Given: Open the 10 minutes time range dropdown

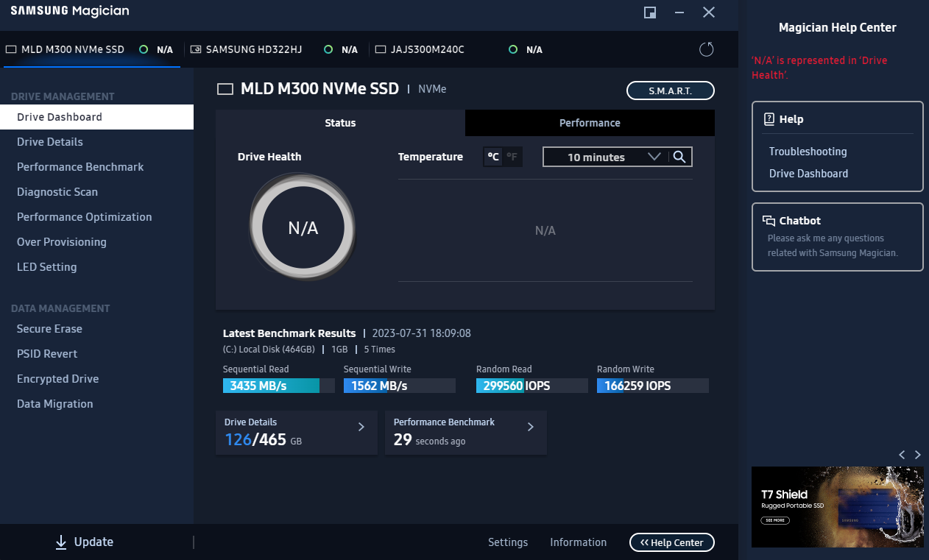Looking at the screenshot, I should tap(605, 157).
